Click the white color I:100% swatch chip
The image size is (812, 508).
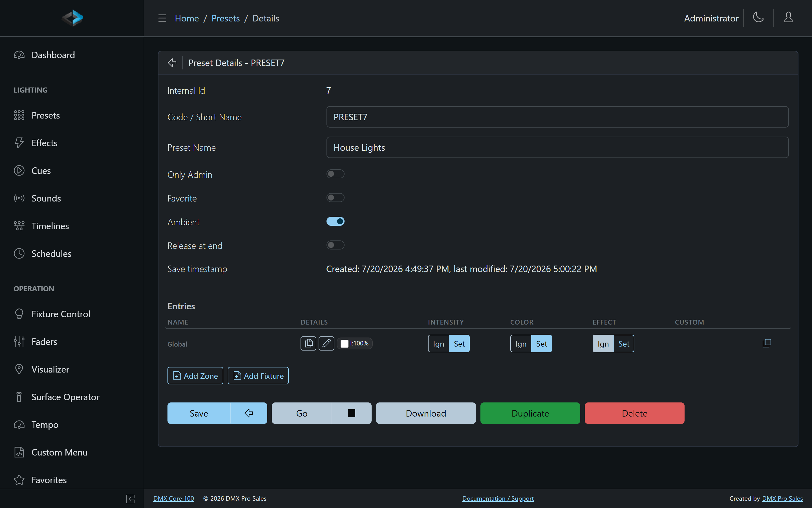[x=355, y=343]
